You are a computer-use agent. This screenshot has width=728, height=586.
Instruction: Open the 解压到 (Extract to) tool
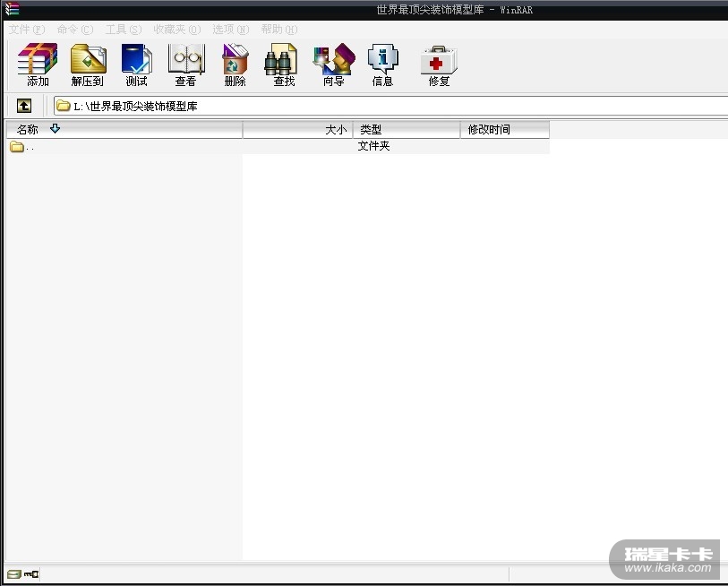[x=87, y=65]
